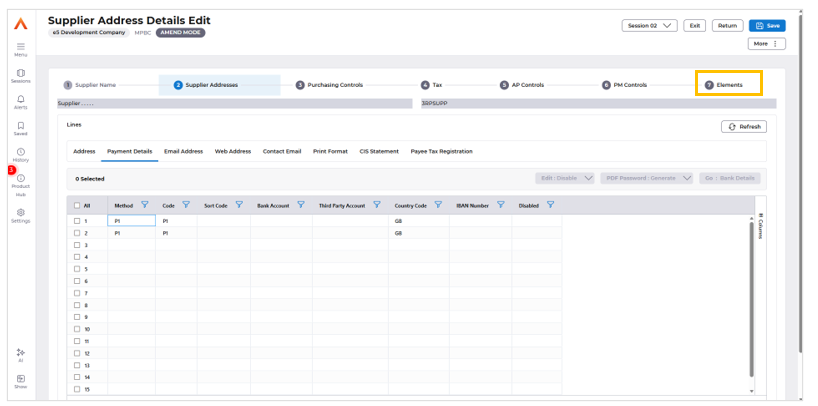The height and width of the screenshot is (406, 818).
Task: Switch to the Web Address tab
Action: click(233, 151)
